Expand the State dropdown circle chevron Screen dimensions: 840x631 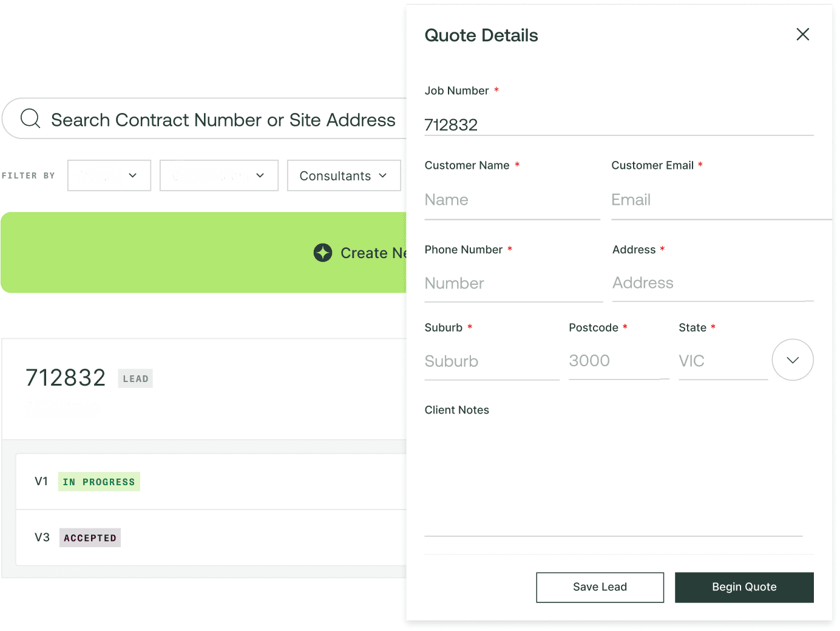coord(792,360)
